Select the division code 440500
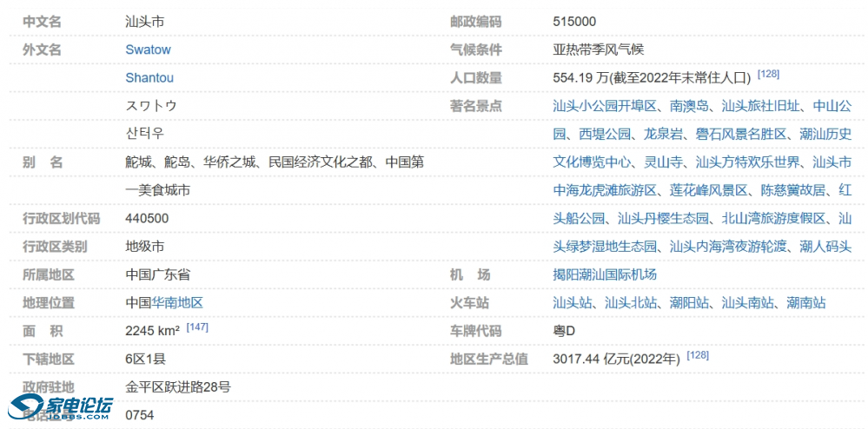This screenshot has width=868, height=429. click(x=147, y=218)
